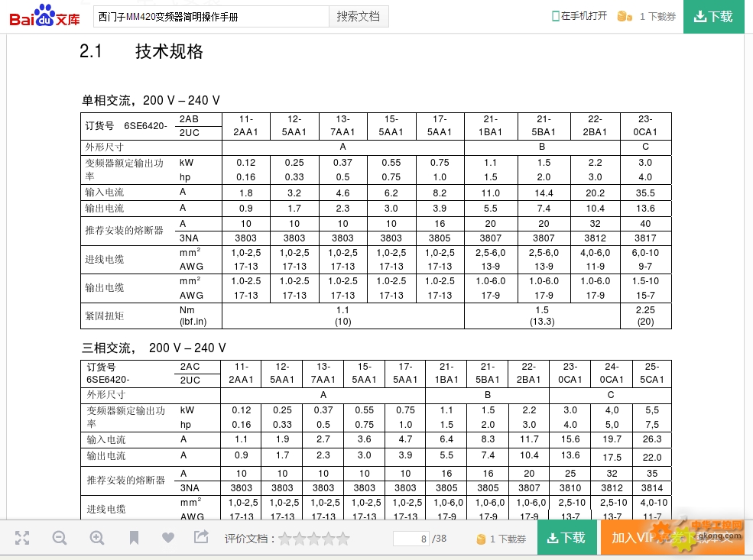Click the 三相交流, 200 V – 240 V heading
This screenshot has width=753, height=560.
154,348
